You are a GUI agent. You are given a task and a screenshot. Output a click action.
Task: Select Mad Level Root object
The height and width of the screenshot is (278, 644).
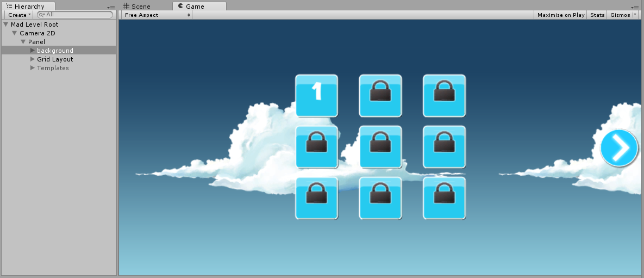click(x=34, y=24)
